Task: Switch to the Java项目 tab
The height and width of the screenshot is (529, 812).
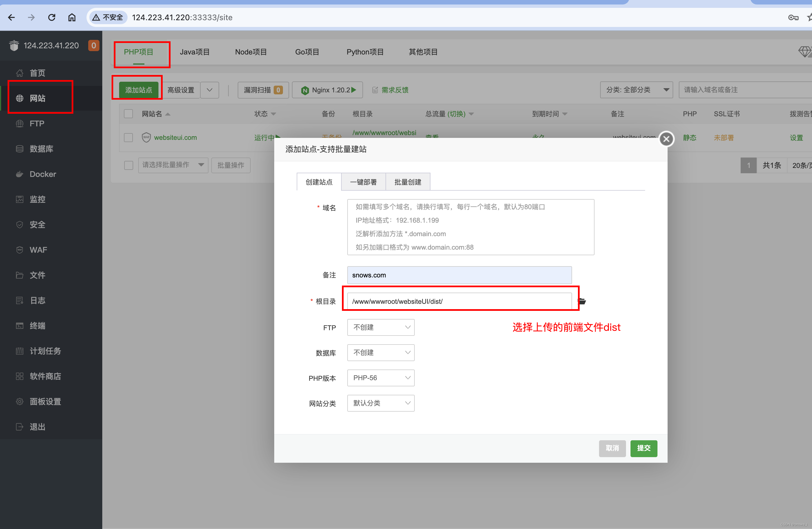Action: (194, 52)
